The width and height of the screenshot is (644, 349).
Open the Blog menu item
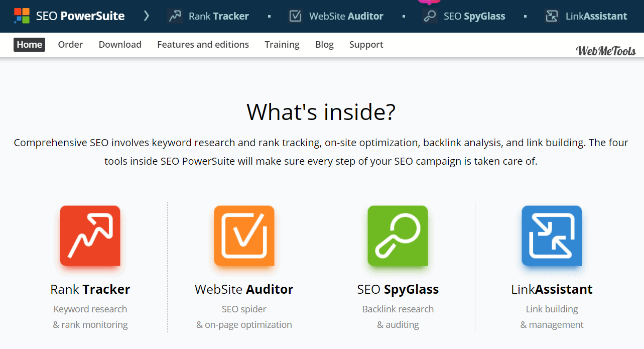[x=324, y=45]
